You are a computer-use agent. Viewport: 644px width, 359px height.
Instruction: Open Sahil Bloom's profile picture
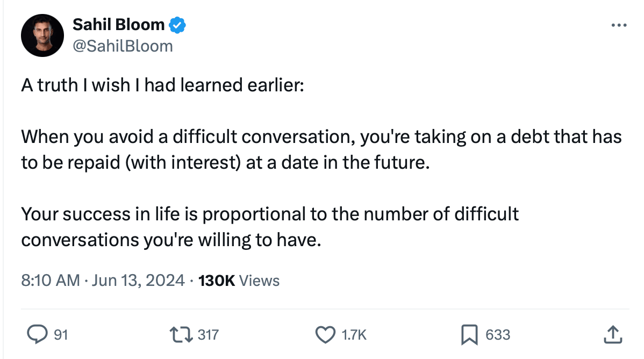(x=42, y=35)
